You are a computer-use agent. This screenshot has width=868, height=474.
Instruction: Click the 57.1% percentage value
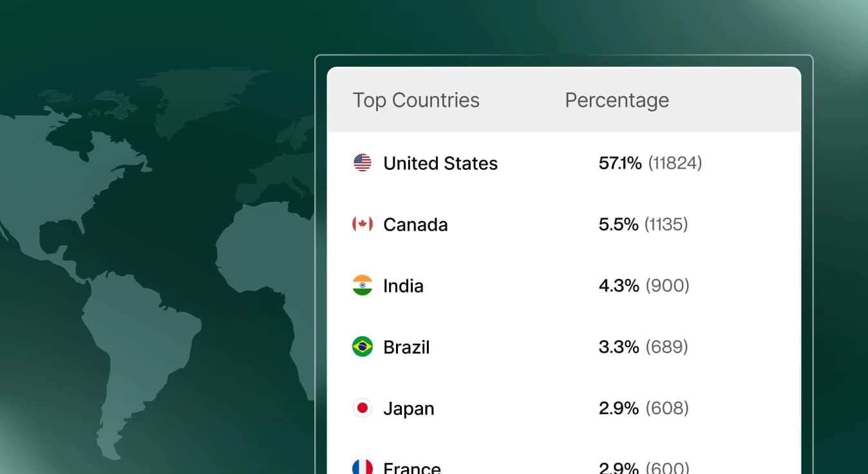pyautogui.click(x=619, y=163)
